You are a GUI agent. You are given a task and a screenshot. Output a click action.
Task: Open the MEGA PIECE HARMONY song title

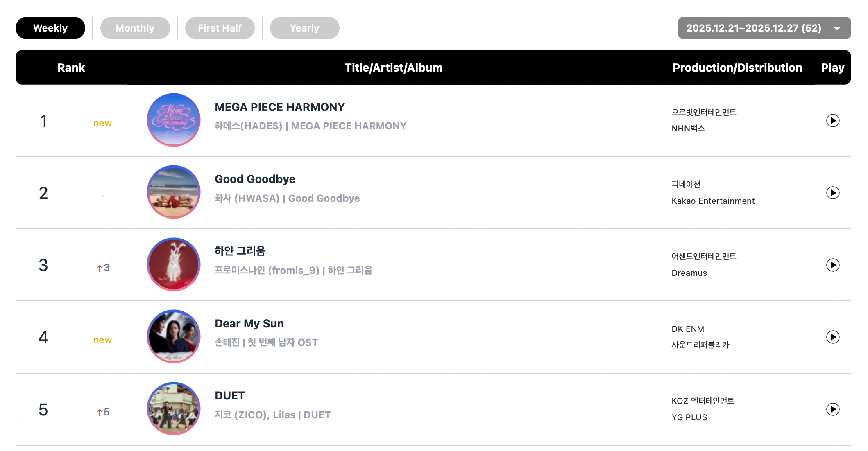pos(280,107)
